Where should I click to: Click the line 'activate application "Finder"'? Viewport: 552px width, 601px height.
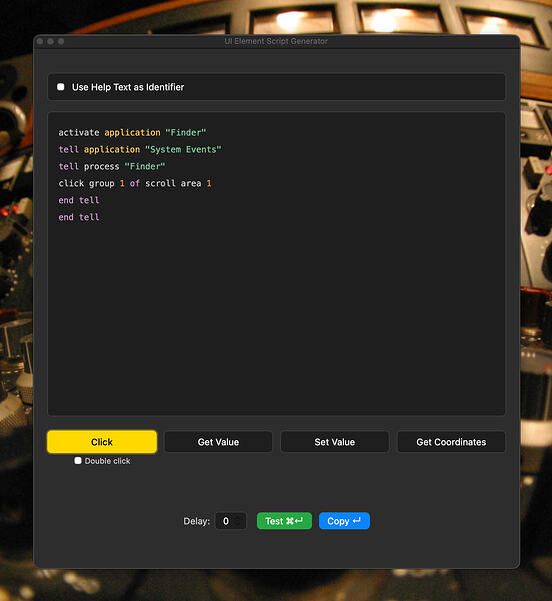tap(132, 133)
